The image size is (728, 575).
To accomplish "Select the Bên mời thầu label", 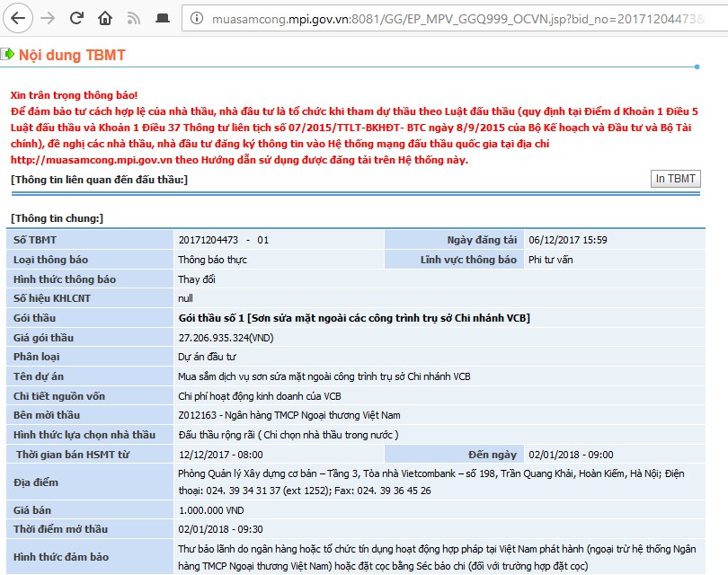I will click(x=47, y=415).
